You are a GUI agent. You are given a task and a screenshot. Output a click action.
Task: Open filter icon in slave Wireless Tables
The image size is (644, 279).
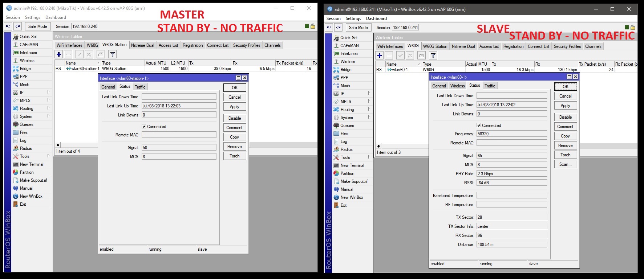tap(433, 56)
